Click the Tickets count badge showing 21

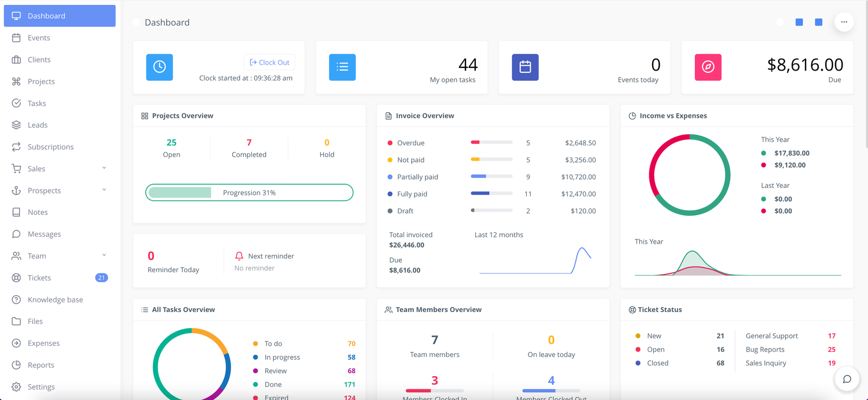(101, 278)
